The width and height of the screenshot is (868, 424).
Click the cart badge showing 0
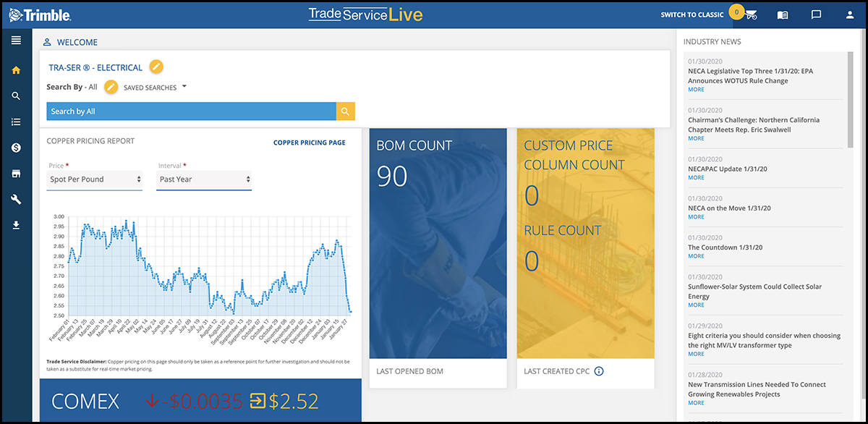(736, 12)
